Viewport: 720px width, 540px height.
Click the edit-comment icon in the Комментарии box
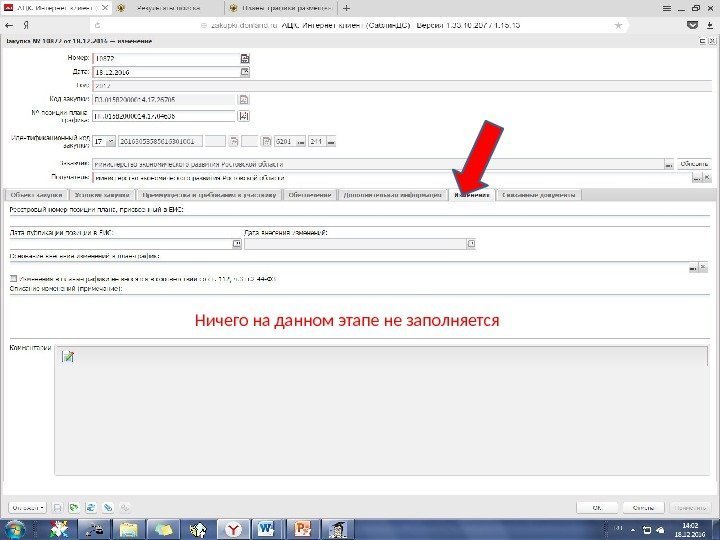(x=68, y=356)
